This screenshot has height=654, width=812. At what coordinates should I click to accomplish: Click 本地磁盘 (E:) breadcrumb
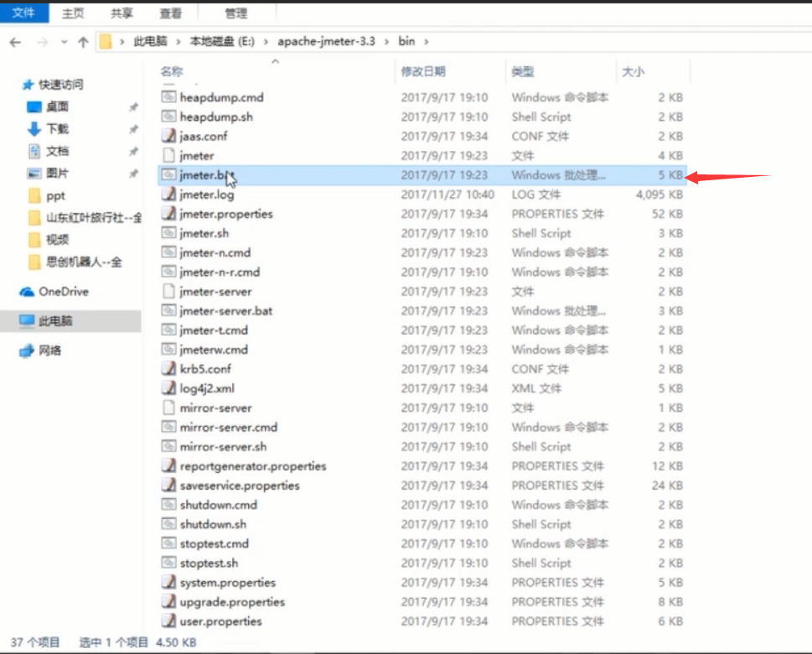point(222,41)
